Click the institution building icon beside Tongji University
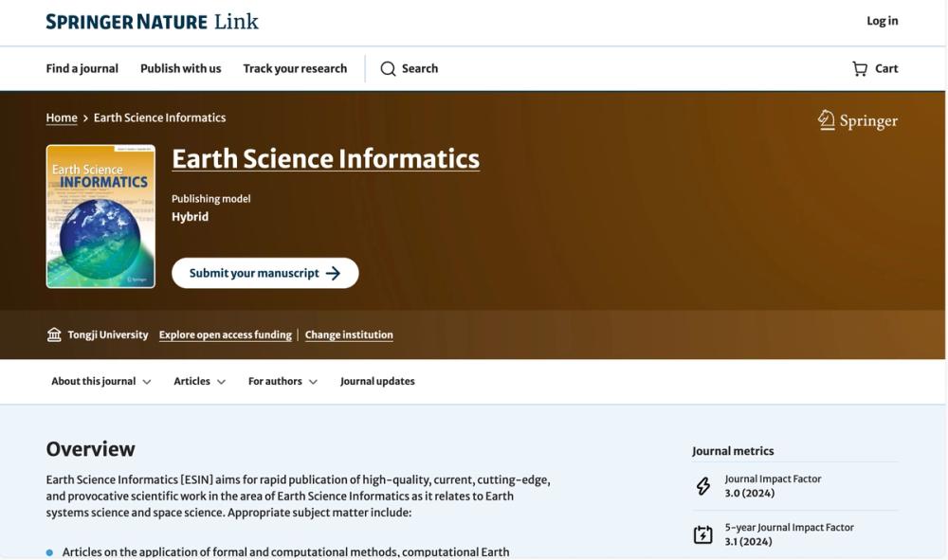Image resolution: width=948 pixels, height=560 pixels. 54,334
